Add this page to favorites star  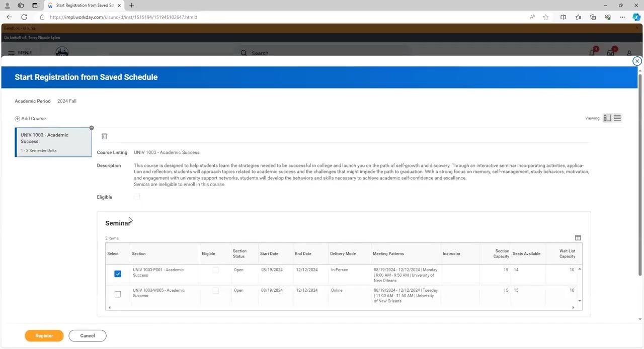click(x=546, y=17)
